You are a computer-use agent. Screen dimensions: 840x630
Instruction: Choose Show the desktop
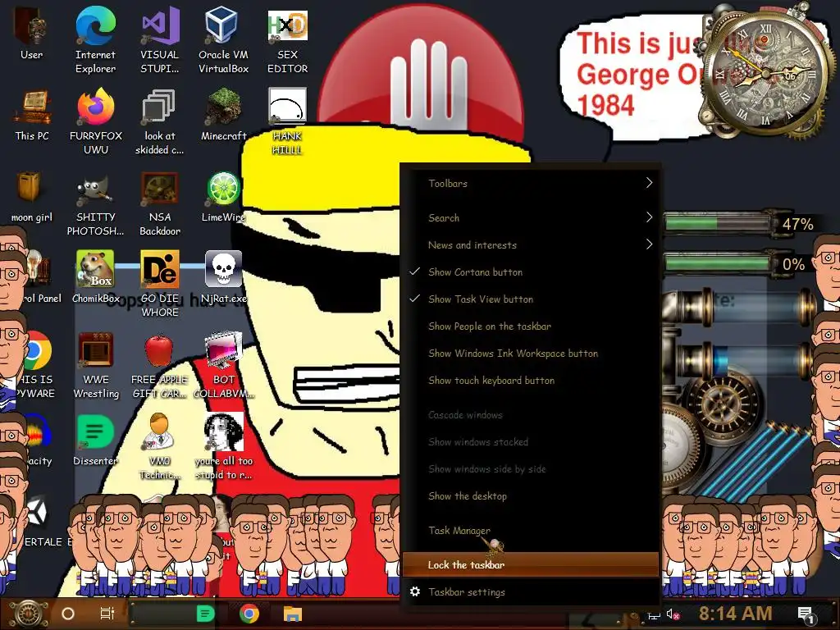tap(531, 496)
